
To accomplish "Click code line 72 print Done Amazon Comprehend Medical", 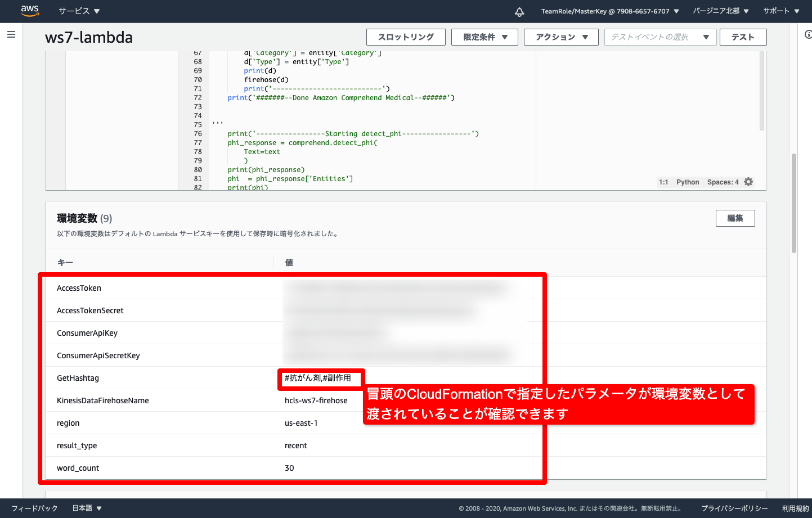I will [x=341, y=98].
